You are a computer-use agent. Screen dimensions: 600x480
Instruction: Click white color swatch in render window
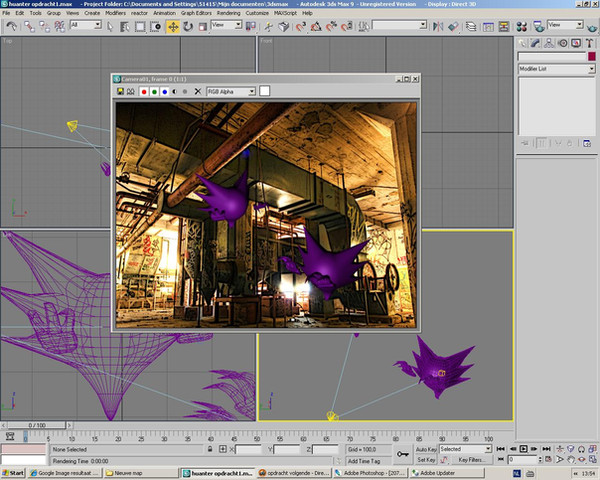click(264, 91)
